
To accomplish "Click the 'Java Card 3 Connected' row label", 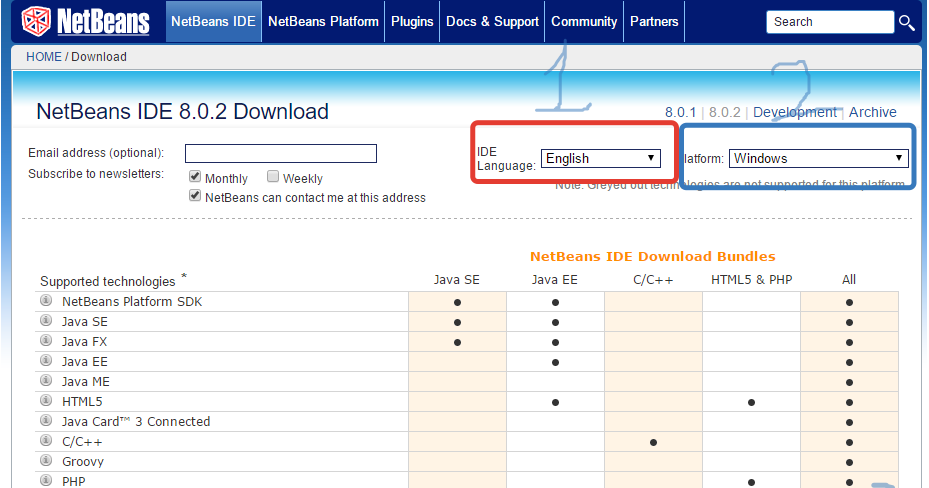I will (136, 422).
